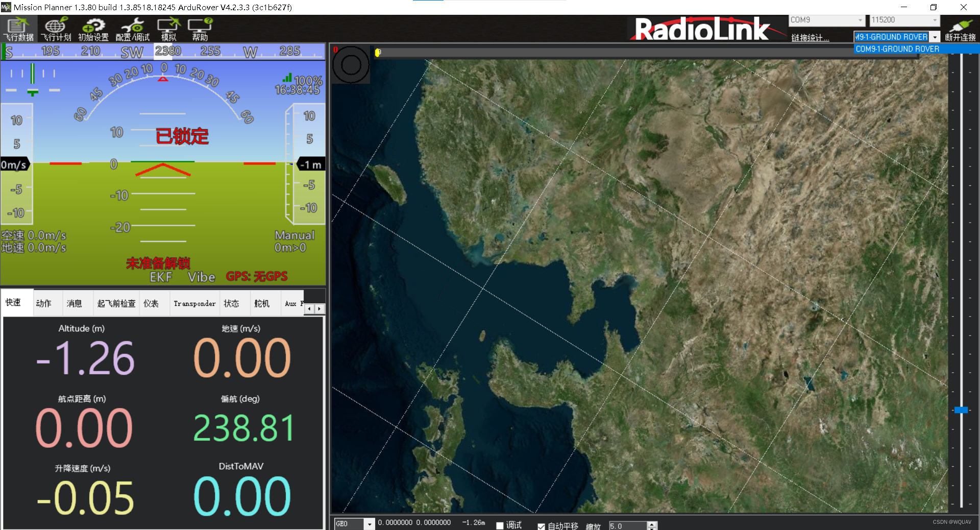This screenshot has height=530, width=980.
Task: Click the 100% battery reading in HUD
Action: click(x=308, y=81)
